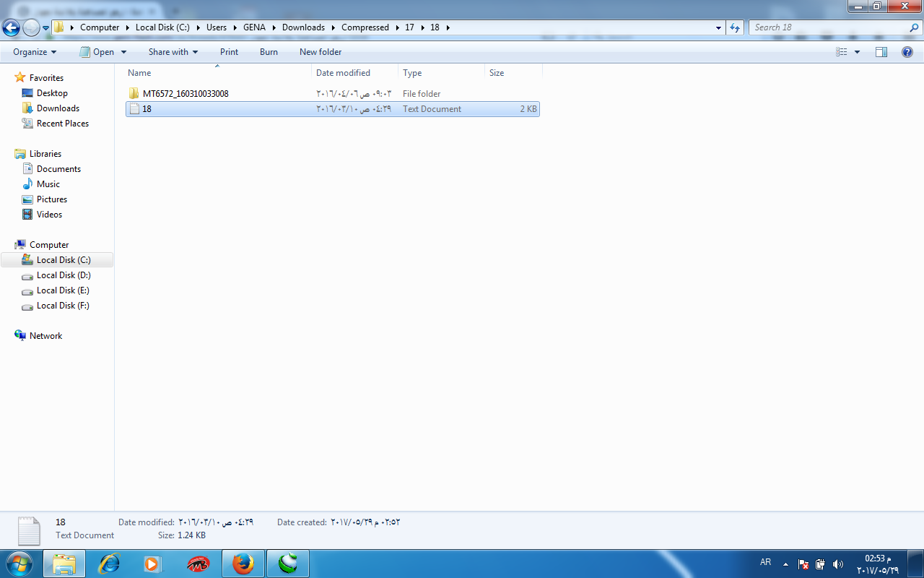Select Local Disk (F:) in navigation pane
Image resolution: width=924 pixels, height=578 pixels.
(x=63, y=306)
